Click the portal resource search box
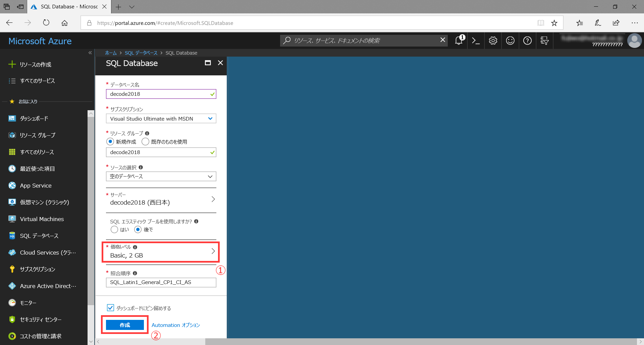 364,41
